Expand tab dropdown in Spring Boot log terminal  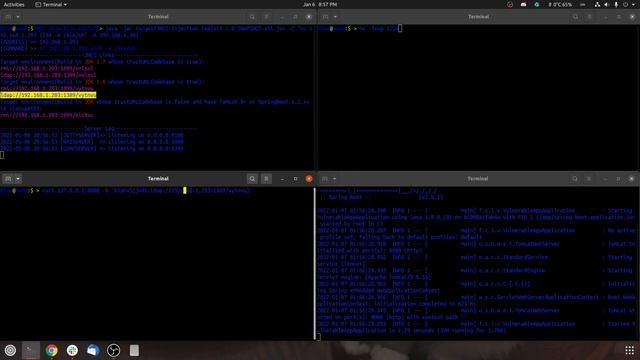click(334, 179)
